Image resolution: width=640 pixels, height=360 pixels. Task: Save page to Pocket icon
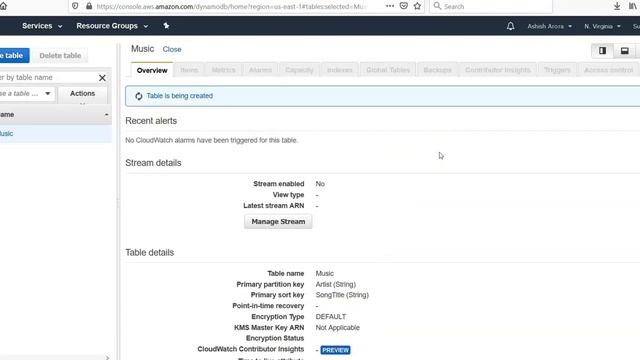tap(404, 6)
